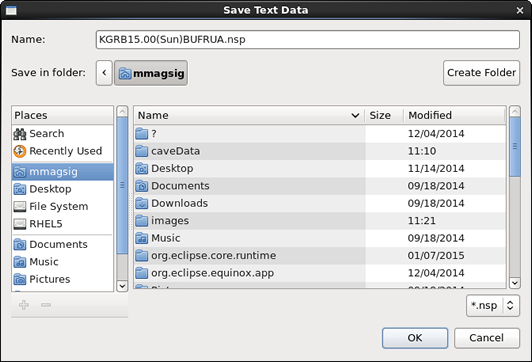This screenshot has width=532, height=362.
Task: Click the org.eclipse.core.runtime folder icon
Action: pos(141,255)
